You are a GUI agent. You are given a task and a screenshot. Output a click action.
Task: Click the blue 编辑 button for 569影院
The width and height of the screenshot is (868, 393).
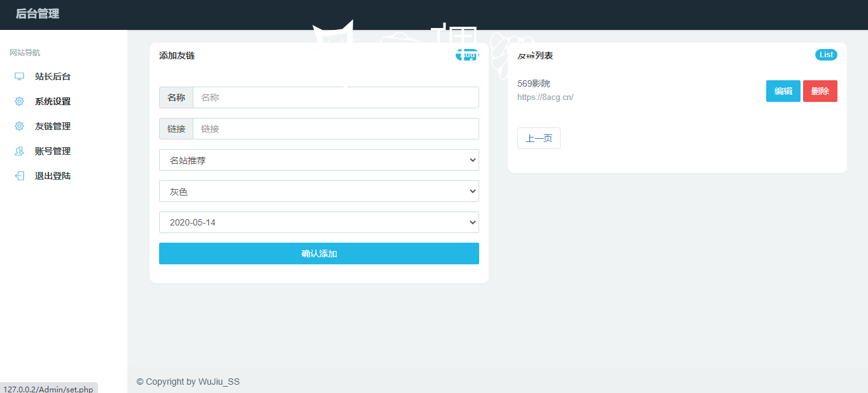783,91
